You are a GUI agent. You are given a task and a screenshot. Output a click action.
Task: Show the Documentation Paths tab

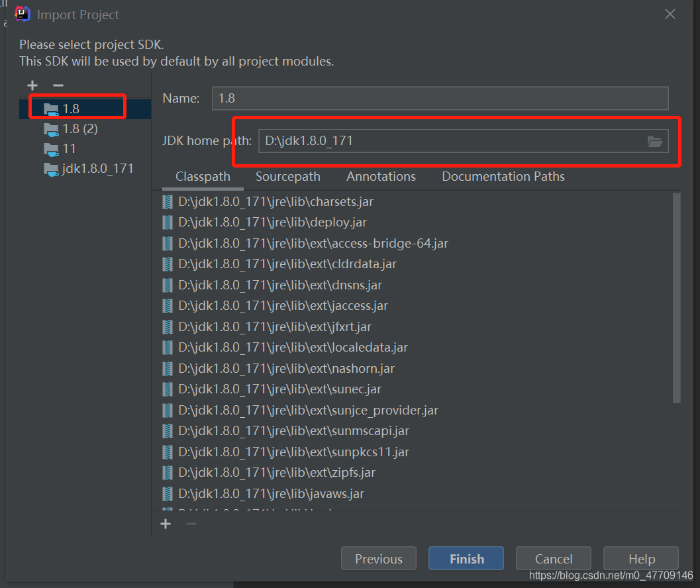[x=503, y=177]
